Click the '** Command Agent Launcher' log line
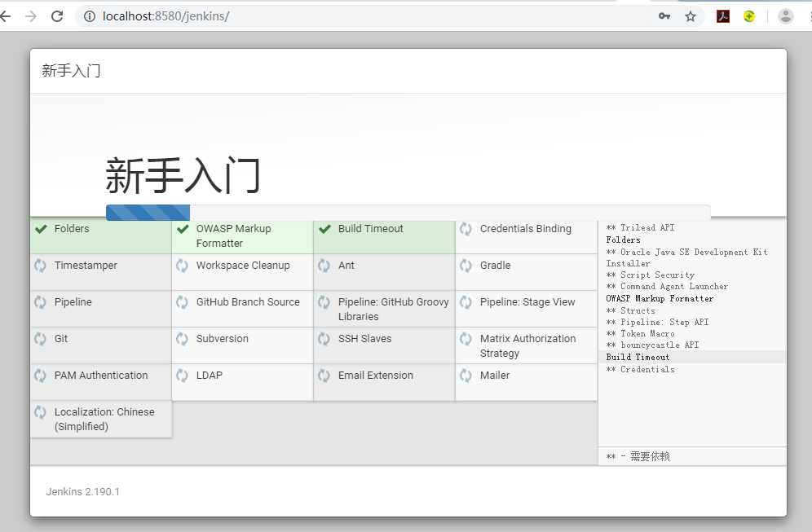Screen dimensions: 812x532 point(667,287)
